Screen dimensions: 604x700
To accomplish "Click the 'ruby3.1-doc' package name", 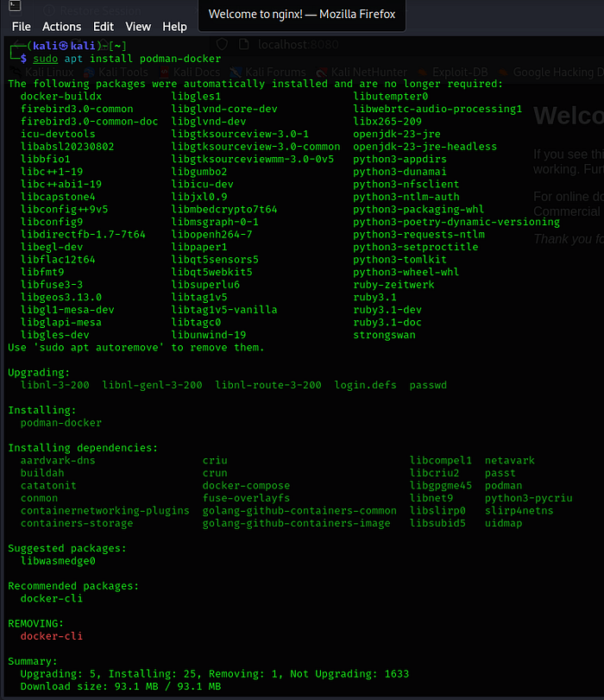I will [x=387, y=322].
